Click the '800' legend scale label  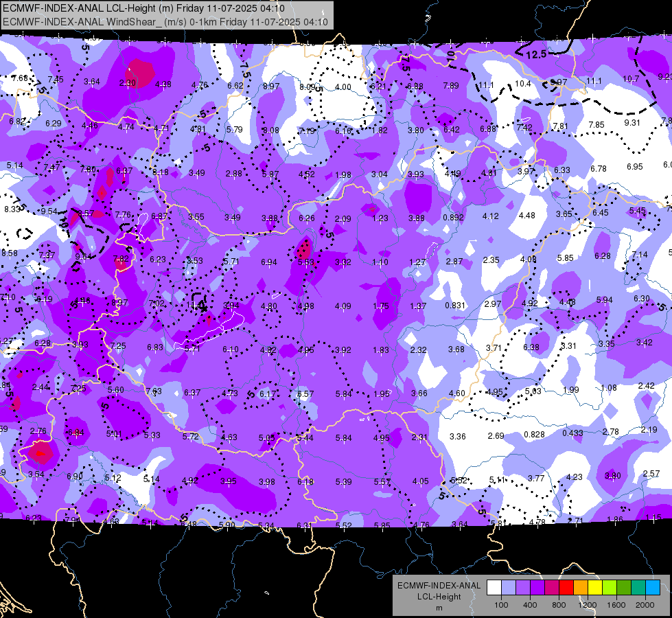559,605
